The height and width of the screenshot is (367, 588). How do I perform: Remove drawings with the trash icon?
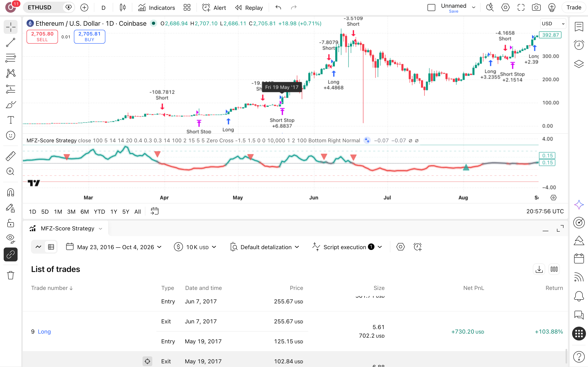(x=10, y=275)
